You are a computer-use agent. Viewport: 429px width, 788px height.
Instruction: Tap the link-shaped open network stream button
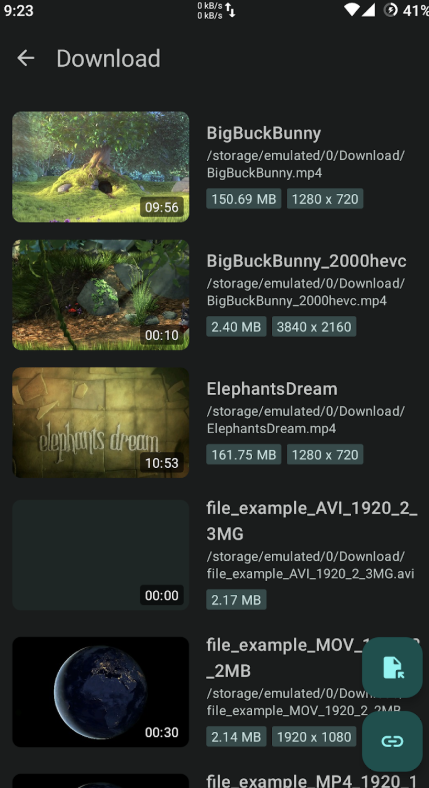(392, 741)
